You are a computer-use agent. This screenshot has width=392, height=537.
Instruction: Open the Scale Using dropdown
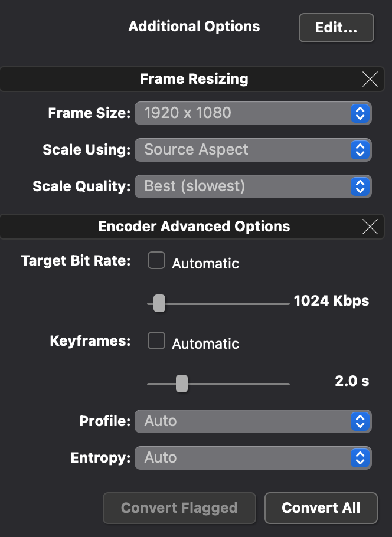[253, 150]
